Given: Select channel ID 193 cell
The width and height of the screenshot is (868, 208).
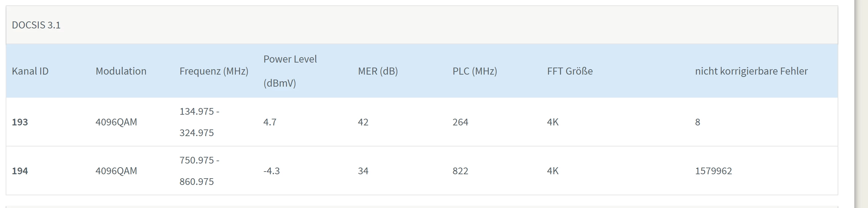Looking at the screenshot, I should click(20, 122).
